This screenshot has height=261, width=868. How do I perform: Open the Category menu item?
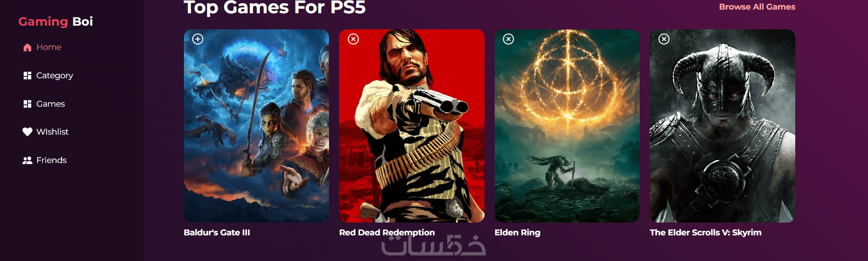(x=48, y=76)
